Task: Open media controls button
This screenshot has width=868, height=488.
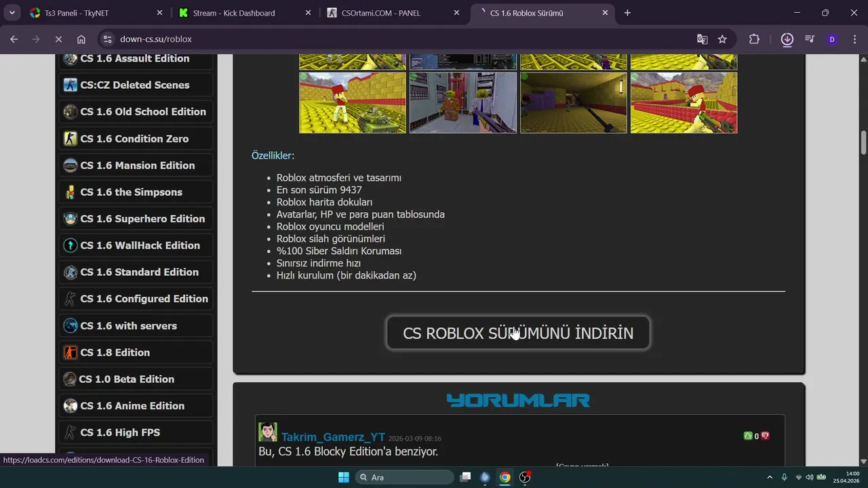Action: [809, 39]
